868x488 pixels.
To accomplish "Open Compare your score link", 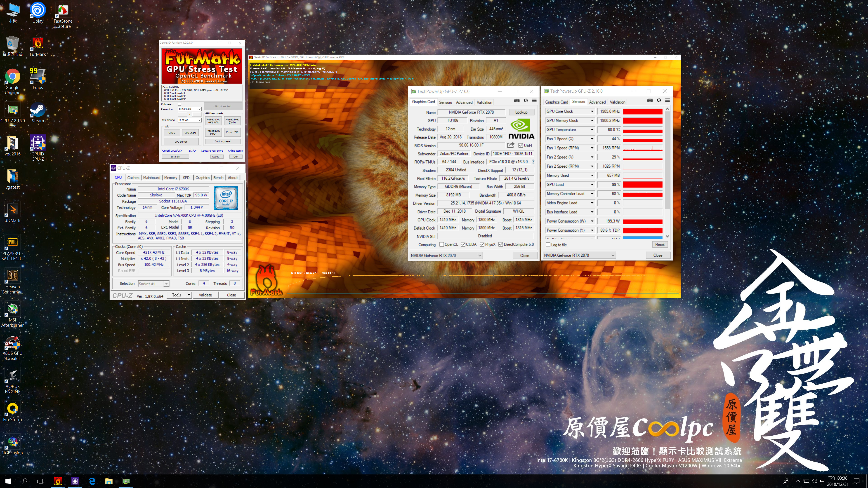I will [212, 151].
